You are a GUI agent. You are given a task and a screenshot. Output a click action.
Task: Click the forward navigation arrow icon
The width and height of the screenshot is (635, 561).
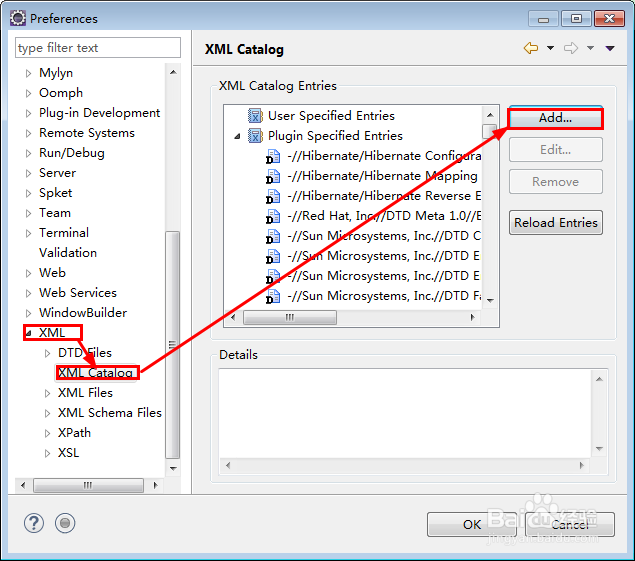pos(571,48)
